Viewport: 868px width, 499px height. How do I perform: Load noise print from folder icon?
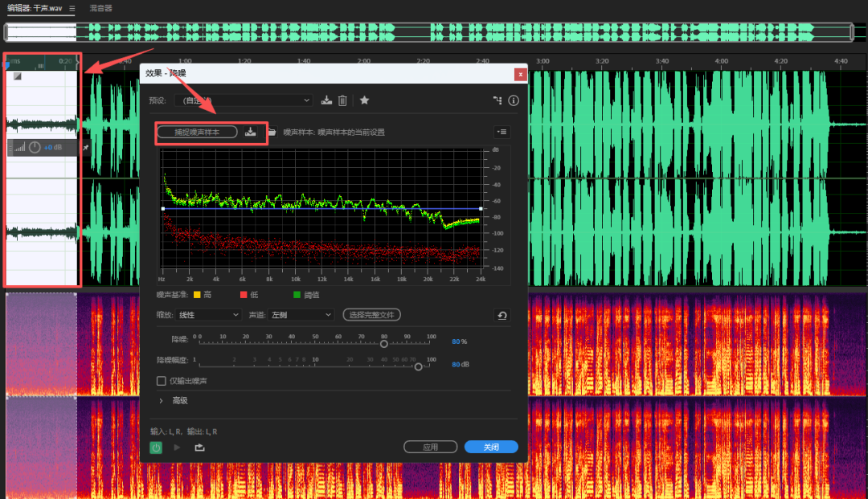click(x=272, y=132)
